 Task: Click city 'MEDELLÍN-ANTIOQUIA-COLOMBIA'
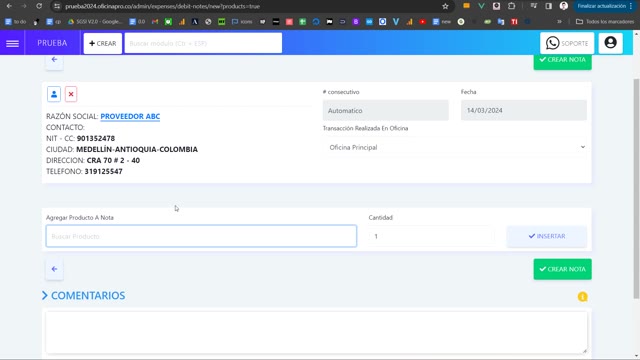[x=137, y=149]
